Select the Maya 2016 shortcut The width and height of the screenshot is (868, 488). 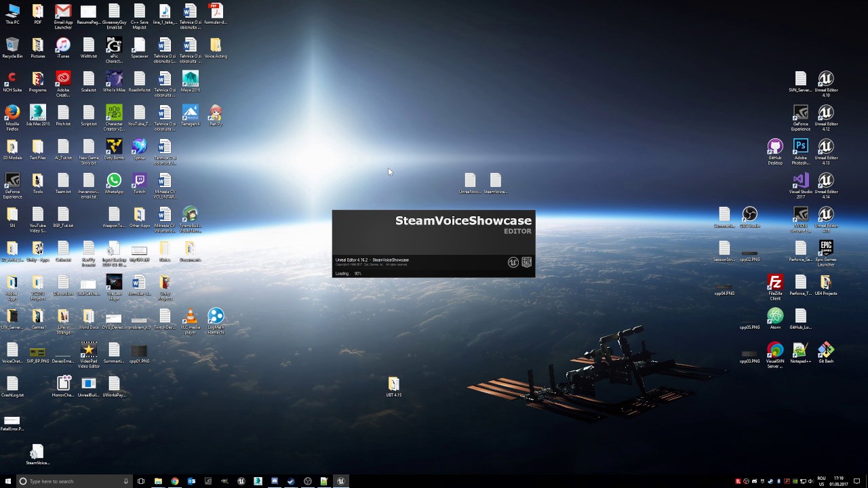(191, 82)
